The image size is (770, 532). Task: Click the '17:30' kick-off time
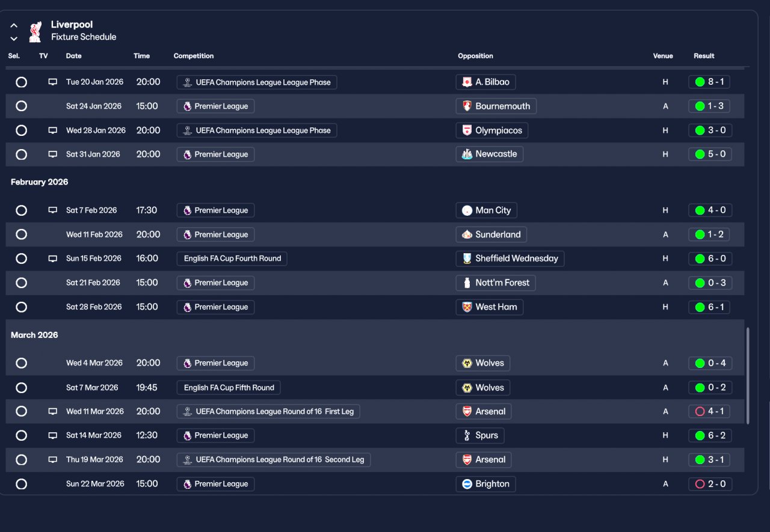point(147,210)
